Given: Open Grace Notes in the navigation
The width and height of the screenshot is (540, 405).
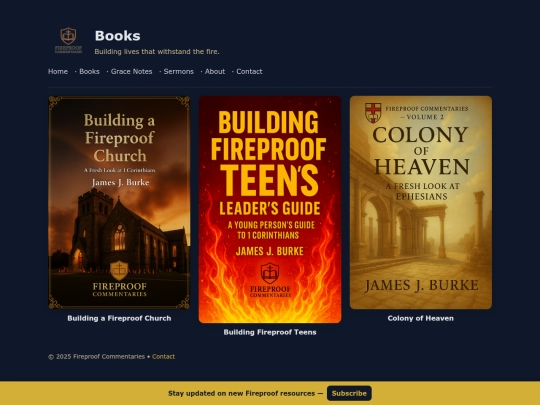Looking at the screenshot, I should pyautogui.click(x=132, y=72).
